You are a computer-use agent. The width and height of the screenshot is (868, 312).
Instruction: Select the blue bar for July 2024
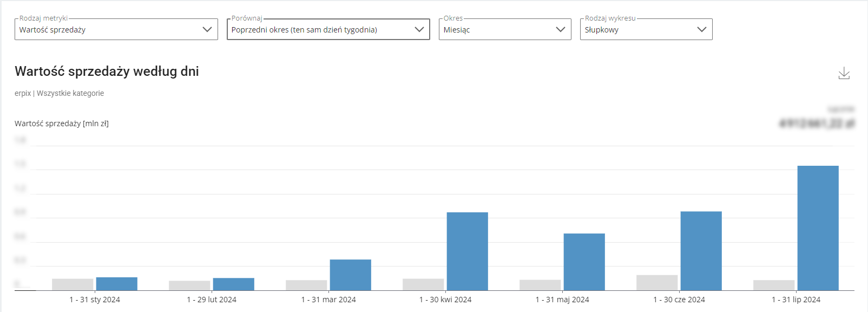pyautogui.click(x=818, y=228)
